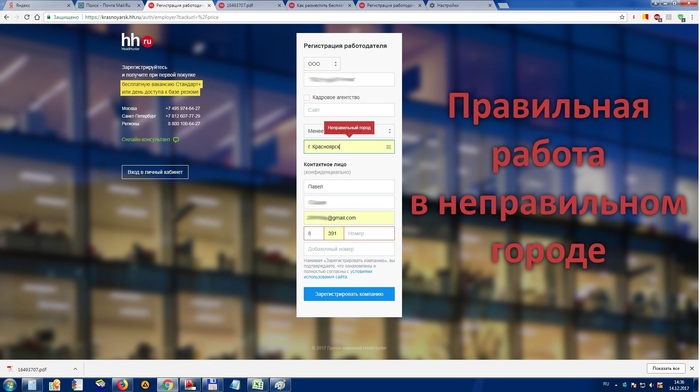Open Excel from the taskbar

(258, 384)
